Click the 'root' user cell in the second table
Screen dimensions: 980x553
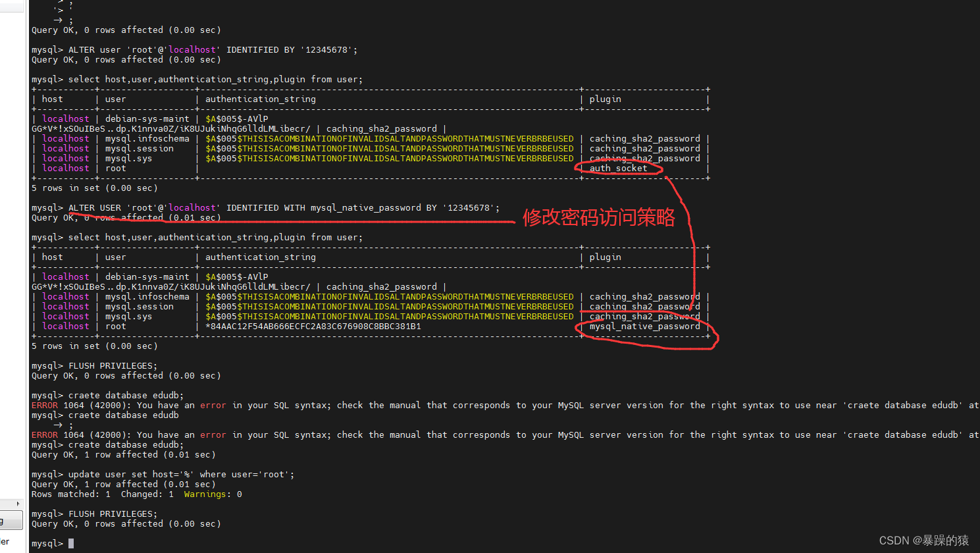tap(116, 327)
